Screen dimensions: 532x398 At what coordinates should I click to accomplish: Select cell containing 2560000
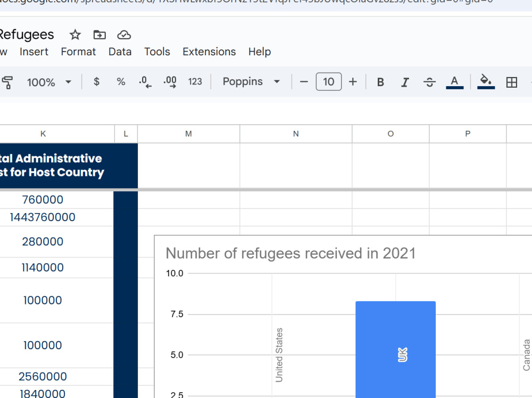click(x=56, y=376)
